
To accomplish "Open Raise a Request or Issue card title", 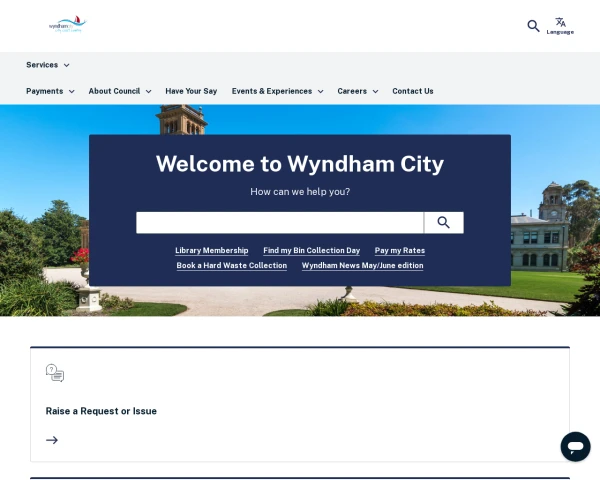I will point(101,411).
